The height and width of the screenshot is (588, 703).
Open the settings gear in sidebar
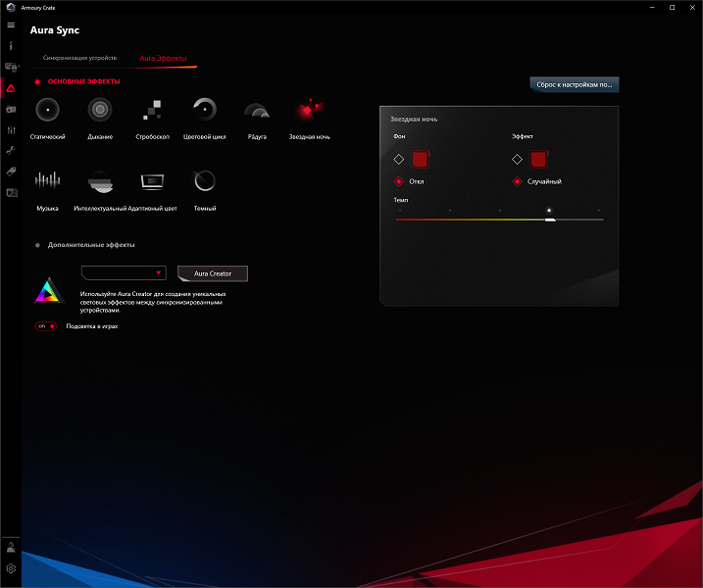coord(11,568)
